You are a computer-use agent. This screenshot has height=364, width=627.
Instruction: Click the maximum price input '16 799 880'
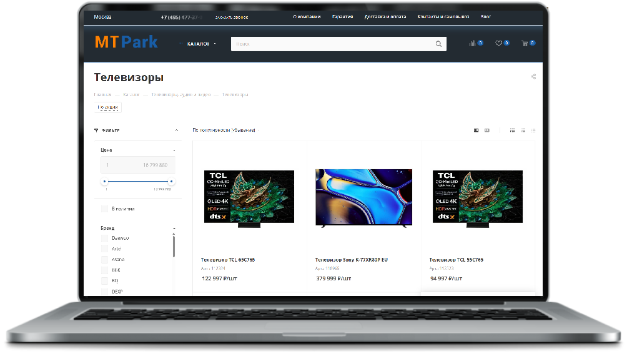pyautogui.click(x=155, y=165)
